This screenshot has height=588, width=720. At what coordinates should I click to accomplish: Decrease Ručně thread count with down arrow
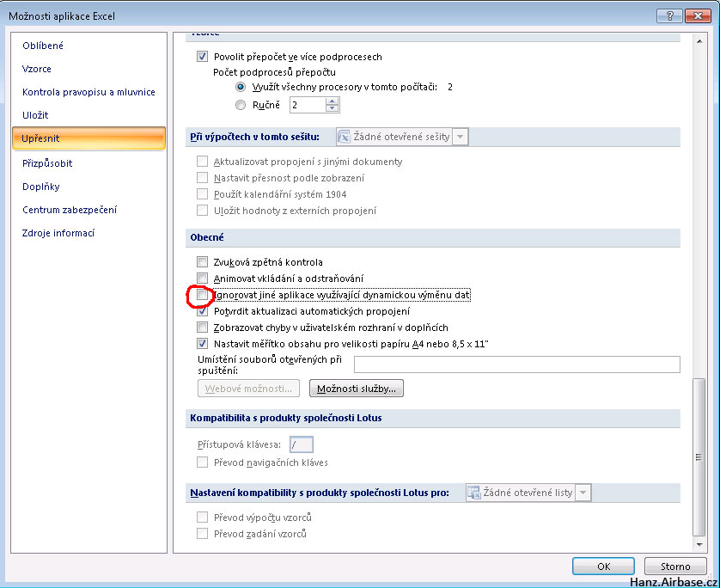[332, 109]
